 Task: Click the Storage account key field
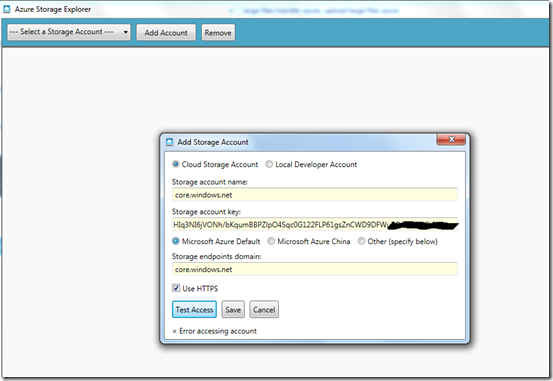(315, 224)
